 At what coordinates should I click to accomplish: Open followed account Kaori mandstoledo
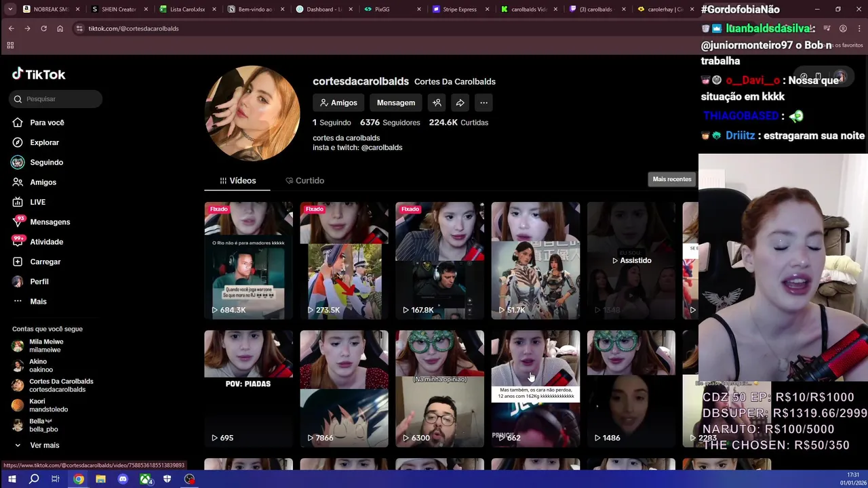point(40,405)
